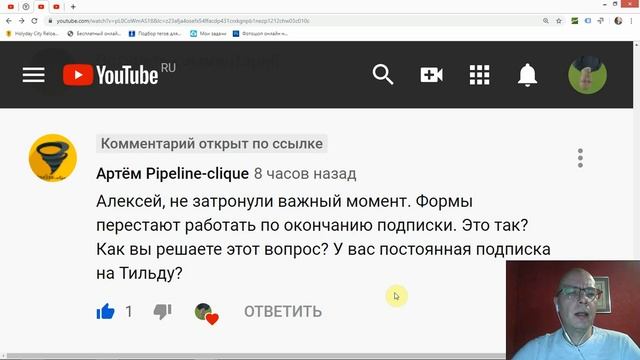Viewport: 640px width, 360px height.
Task: Switch to the second browser tab with circle icon
Action: click(x=26, y=7)
